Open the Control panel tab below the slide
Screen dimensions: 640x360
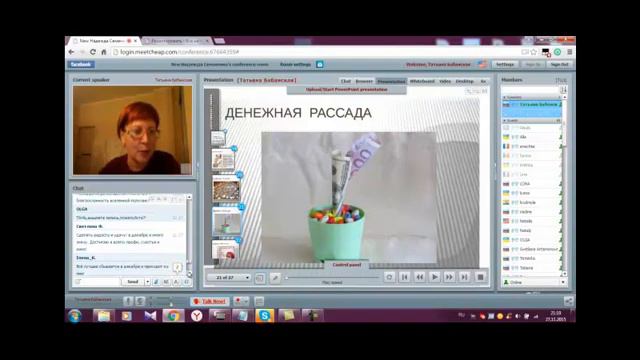347,265
